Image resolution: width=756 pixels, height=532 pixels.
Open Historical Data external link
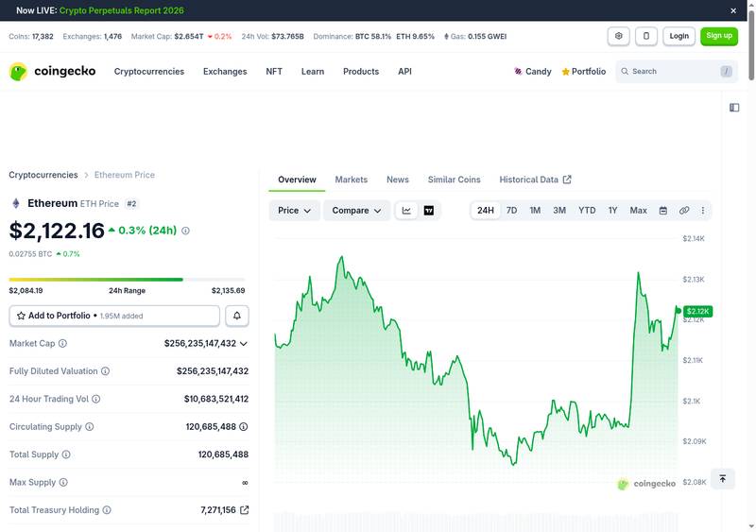535,180
